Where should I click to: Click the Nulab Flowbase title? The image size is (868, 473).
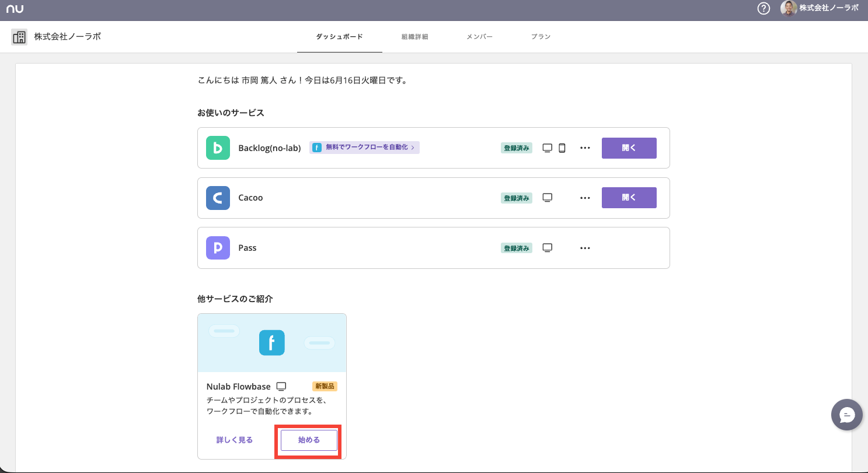(x=239, y=387)
